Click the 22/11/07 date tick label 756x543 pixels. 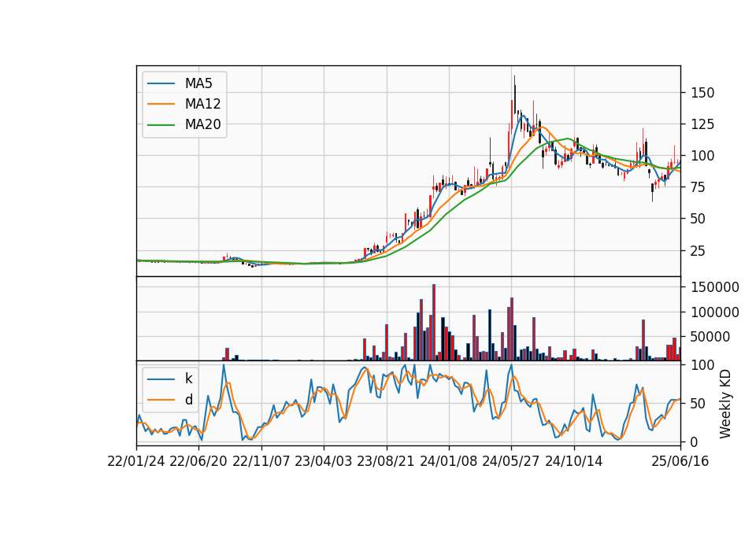click(261, 462)
